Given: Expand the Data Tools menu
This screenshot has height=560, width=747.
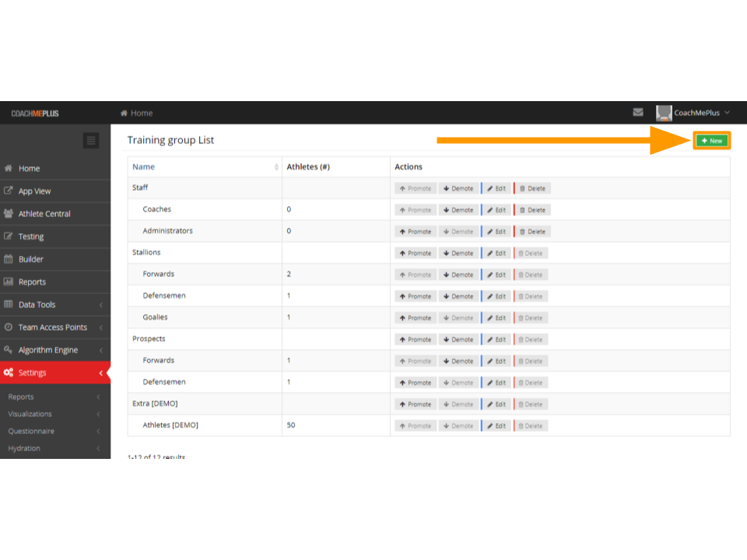Looking at the screenshot, I should (x=55, y=304).
